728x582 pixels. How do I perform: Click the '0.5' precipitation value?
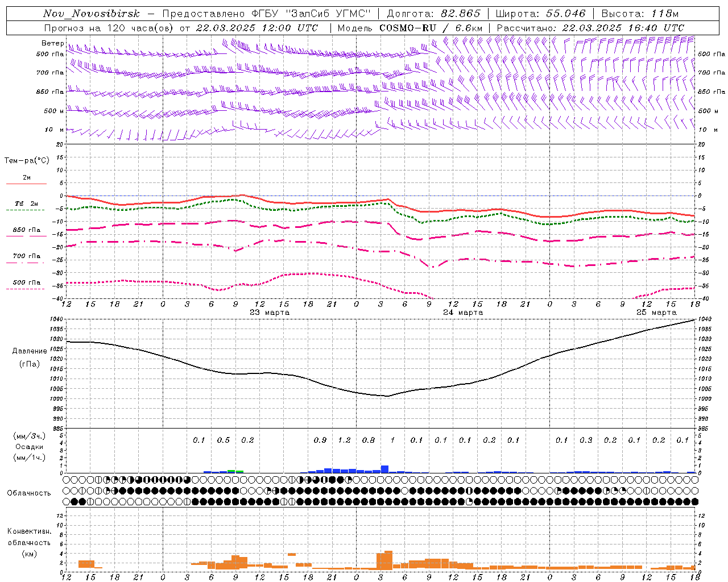tap(224, 440)
